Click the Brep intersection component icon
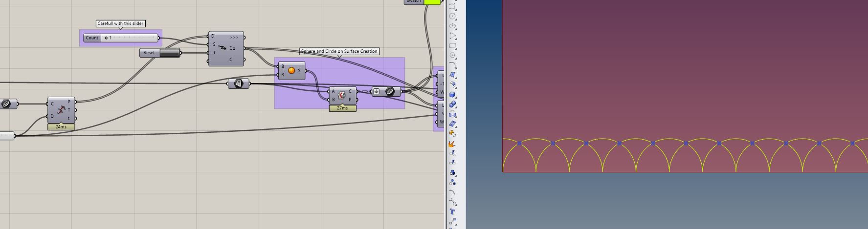This screenshot has width=868, height=229. 342,95
